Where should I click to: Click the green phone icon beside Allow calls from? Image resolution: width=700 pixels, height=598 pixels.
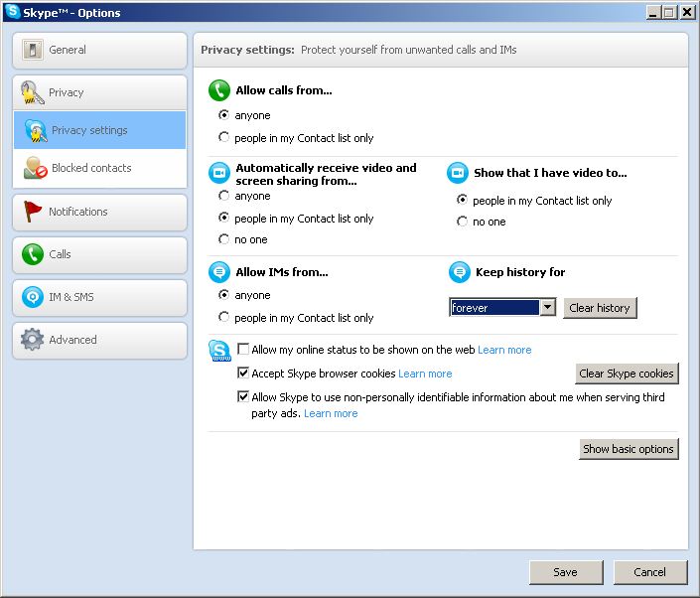pyautogui.click(x=219, y=91)
